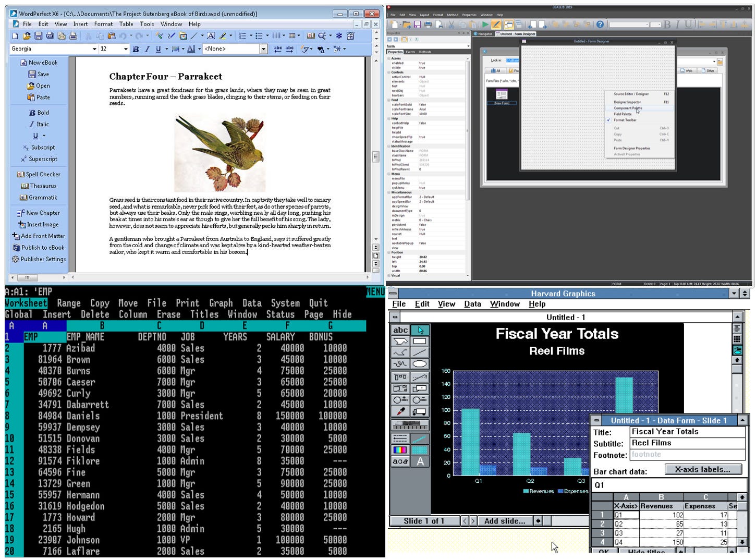This screenshot has width=756, height=560.
Task: Expand the <None> style combo box
Action: pos(263,48)
